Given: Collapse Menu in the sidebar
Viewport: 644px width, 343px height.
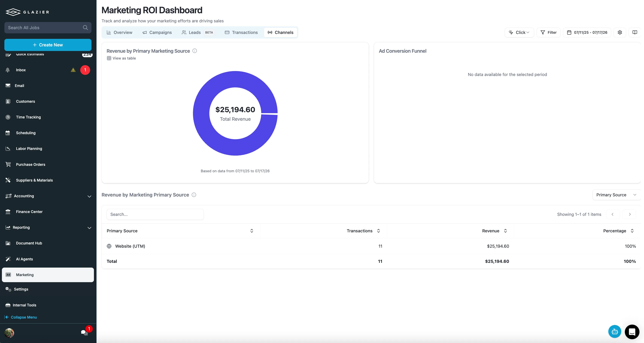Looking at the screenshot, I should [x=21, y=317].
